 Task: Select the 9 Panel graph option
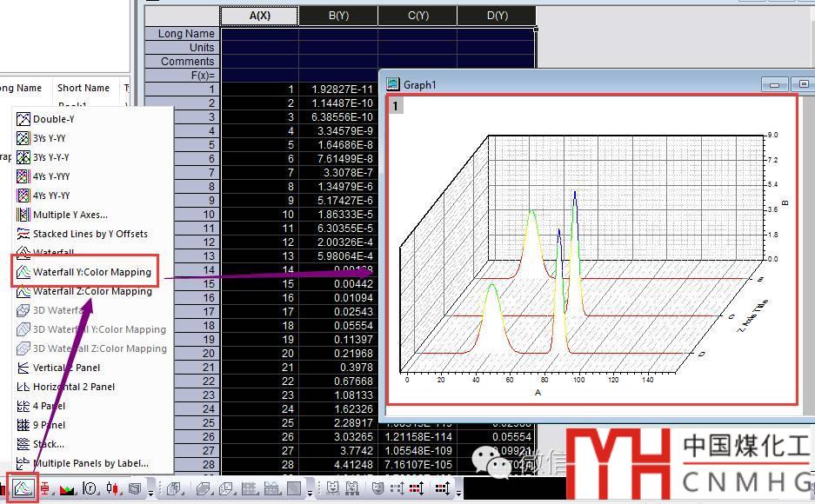49,425
